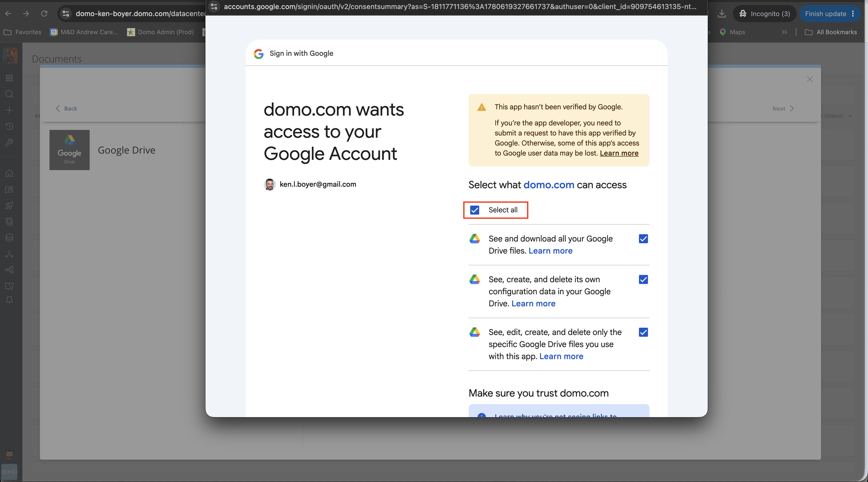Screen dimensions: 868x482
Task: Open Domo database data icon
Action: pyautogui.click(x=10, y=238)
